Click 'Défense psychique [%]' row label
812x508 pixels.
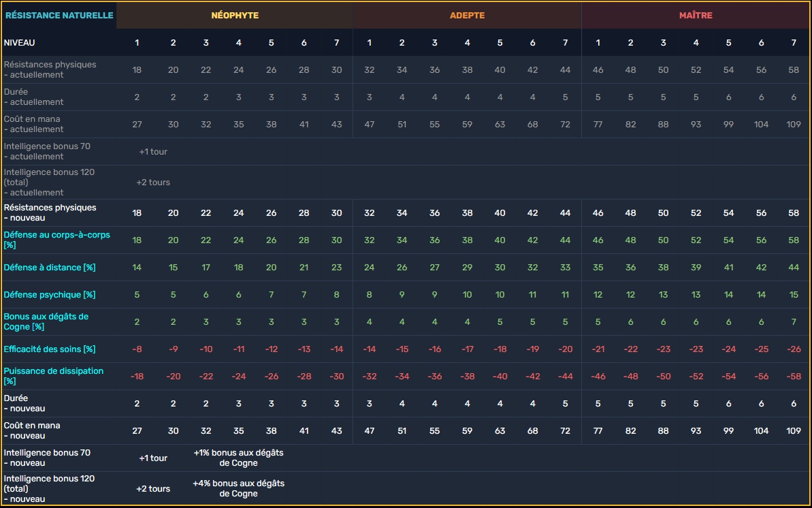(50, 294)
